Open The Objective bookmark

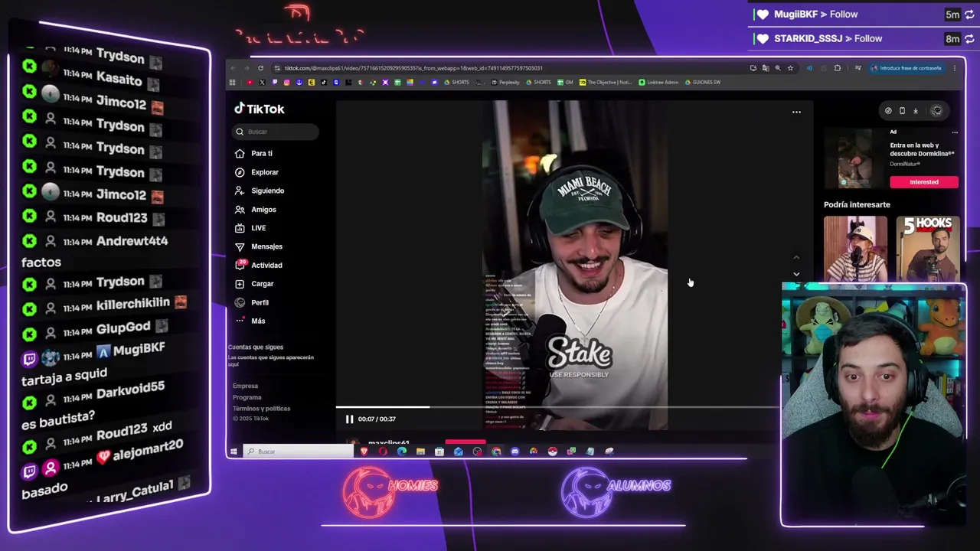tap(606, 82)
